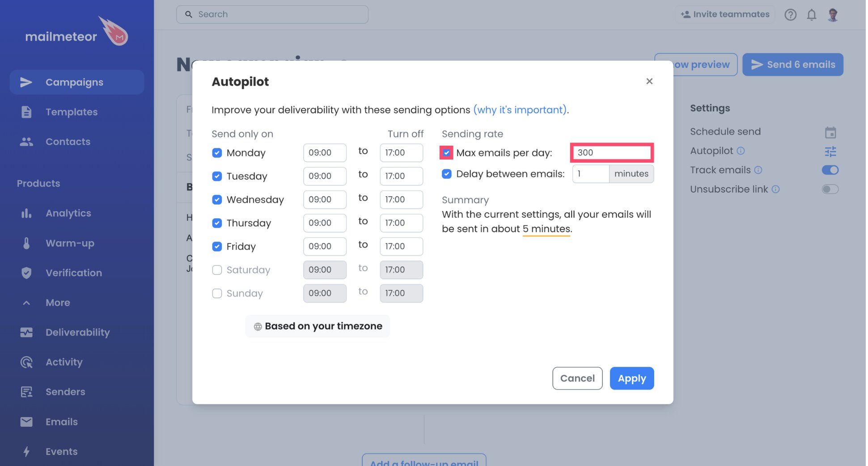This screenshot has width=868, height=466.
Task: Open Tuesday end time 17:00 field
Action: click(401, 176)
